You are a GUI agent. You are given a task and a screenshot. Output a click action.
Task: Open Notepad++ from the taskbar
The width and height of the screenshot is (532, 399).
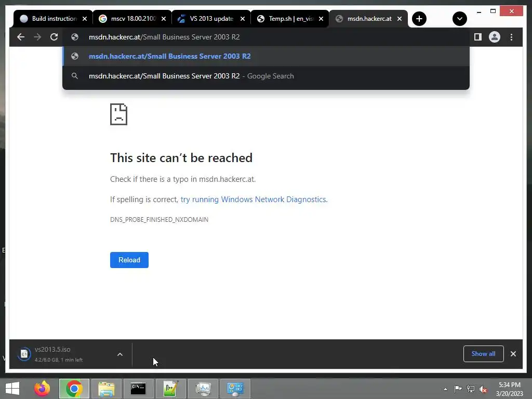170,389
